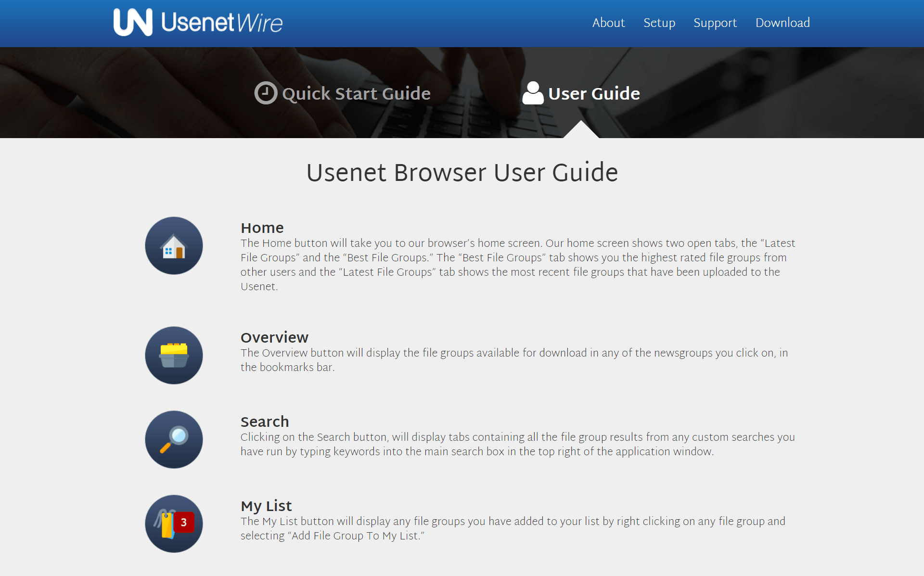Screen dimensions: 924x576
Task: Click the Home icon beside the Home section
Action: coord(173,245)
